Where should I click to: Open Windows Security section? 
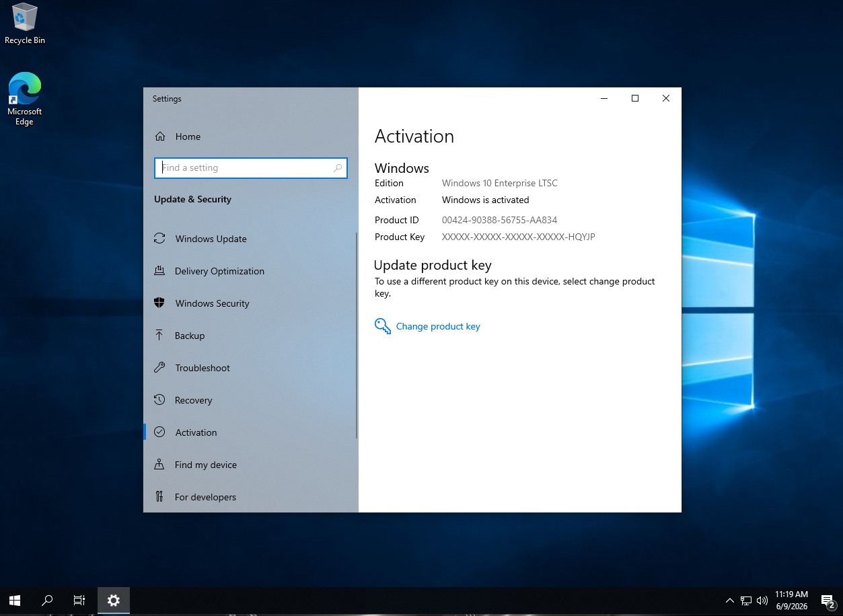250,303
